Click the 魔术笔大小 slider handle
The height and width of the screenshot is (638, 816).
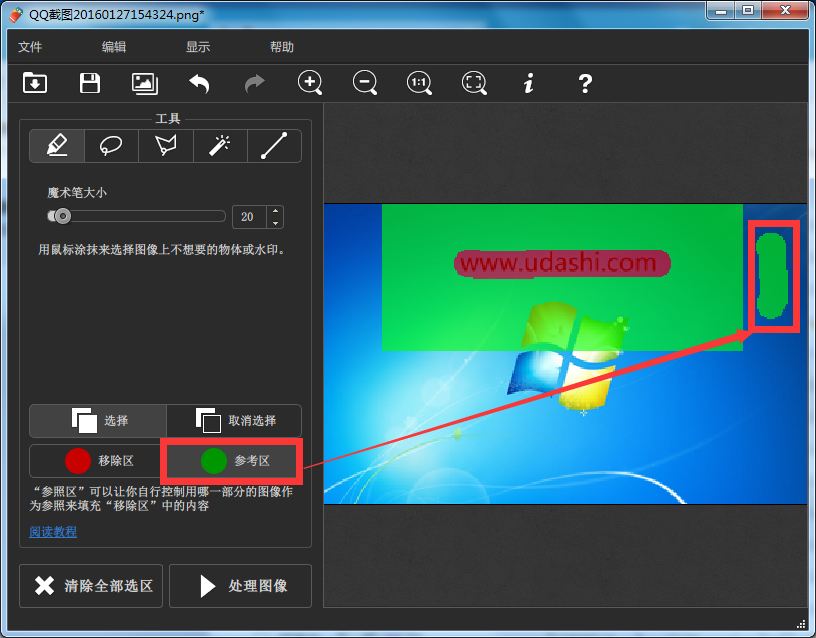tap(62, 216)
